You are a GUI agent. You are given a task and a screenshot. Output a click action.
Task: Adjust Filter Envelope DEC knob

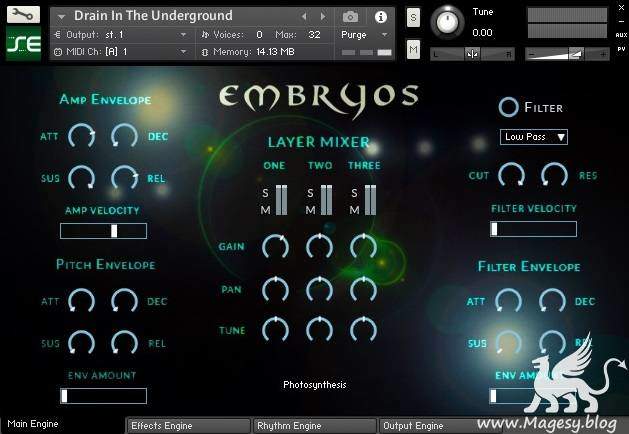tap(552, 301)
